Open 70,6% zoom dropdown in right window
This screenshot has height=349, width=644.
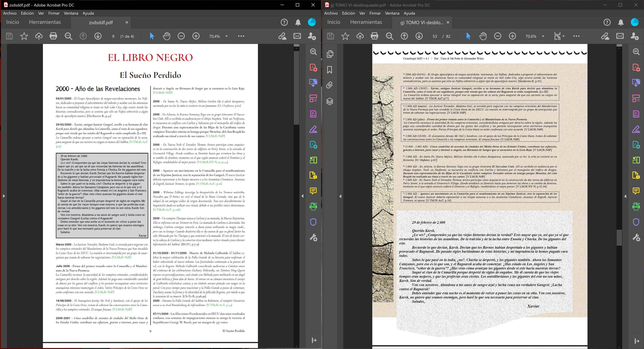(x=543, y=36)
